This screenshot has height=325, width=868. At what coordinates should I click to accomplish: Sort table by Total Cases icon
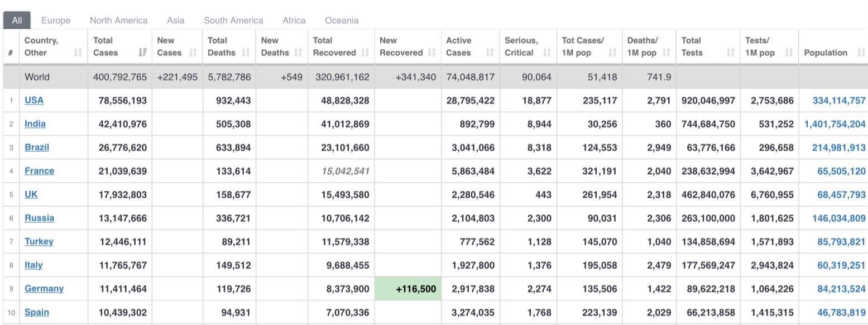click(143, 53)
